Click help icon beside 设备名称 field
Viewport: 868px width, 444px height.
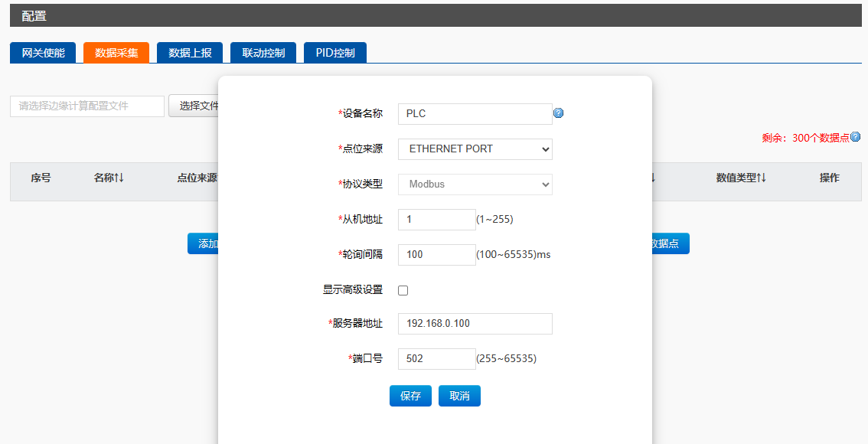pos(558,113)
